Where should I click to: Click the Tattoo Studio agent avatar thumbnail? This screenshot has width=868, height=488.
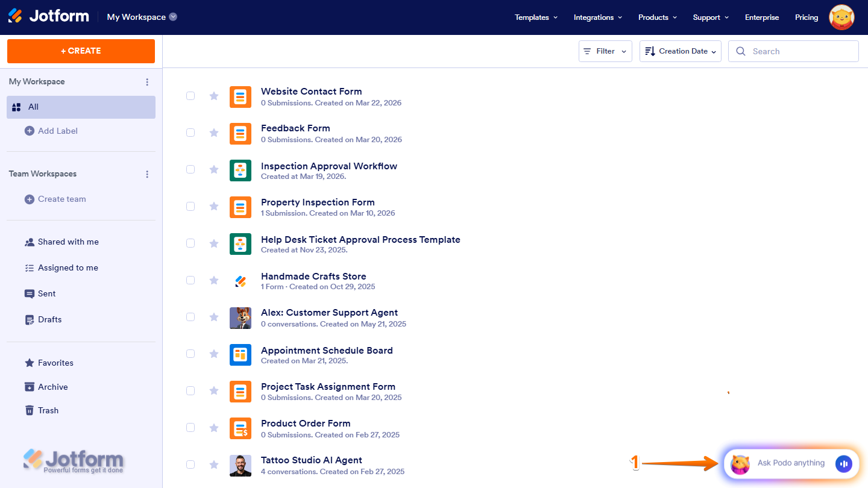click(x=241, y=466)
